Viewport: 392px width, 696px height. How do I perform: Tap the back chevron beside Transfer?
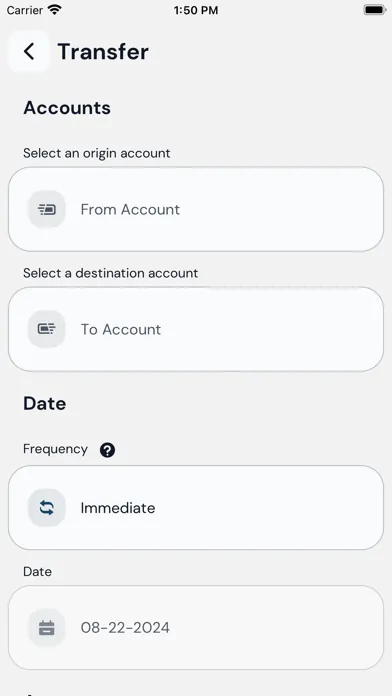29,51
